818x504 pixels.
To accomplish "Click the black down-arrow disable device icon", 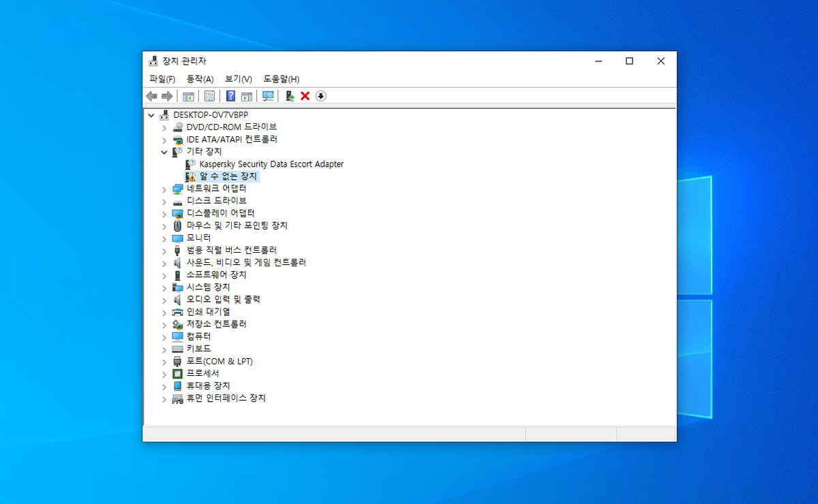I will 320,96.
